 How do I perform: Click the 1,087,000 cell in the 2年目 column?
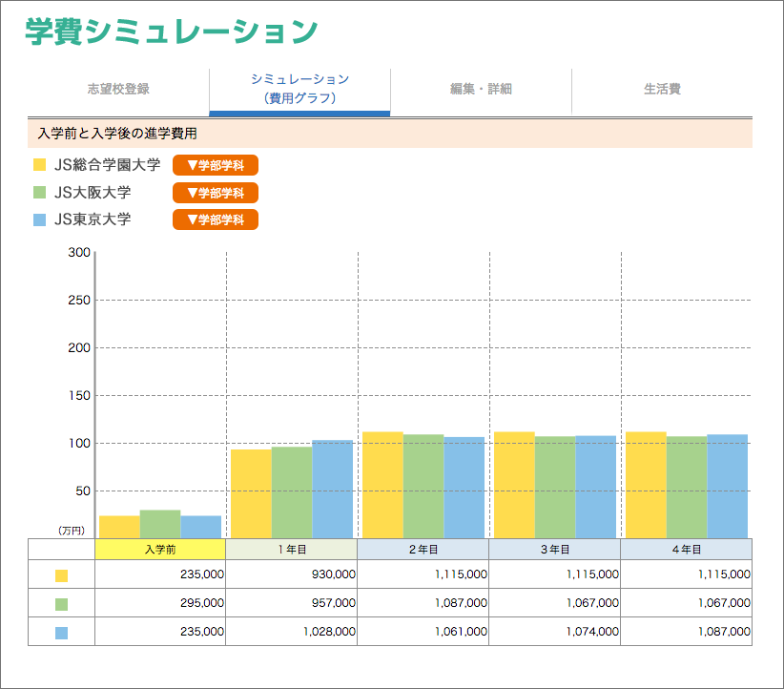click(x=423, y=602)
